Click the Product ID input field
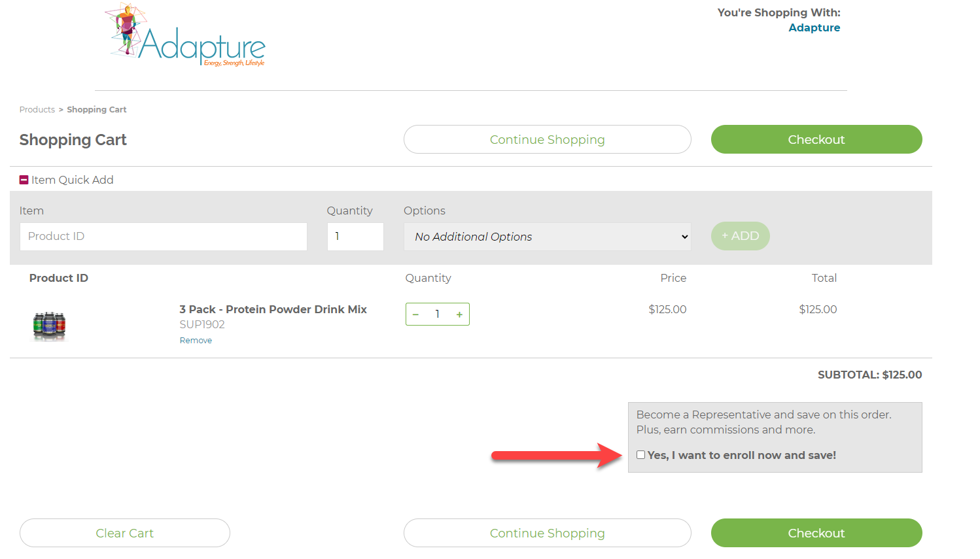Viewport: 980px width, 559px height. 163,237
